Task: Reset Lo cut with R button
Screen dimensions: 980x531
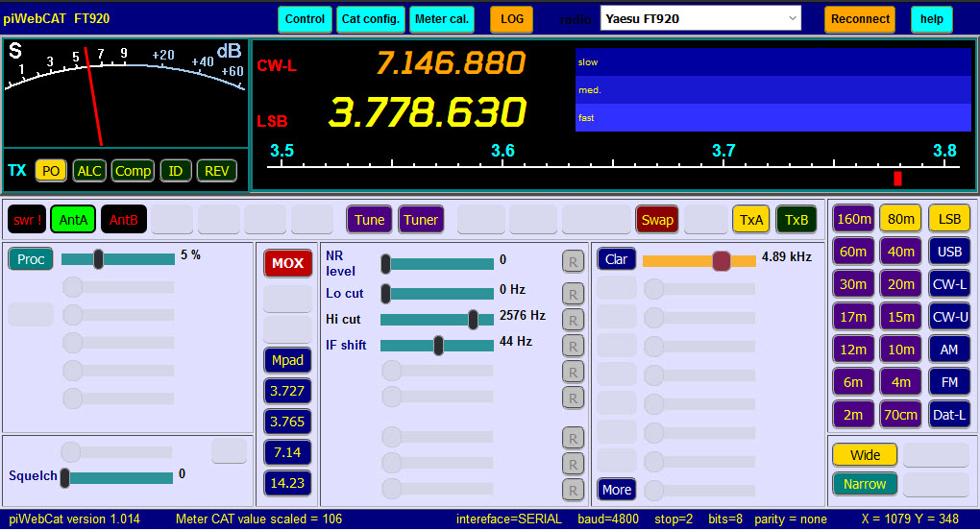Action: [x=573, y=294]
